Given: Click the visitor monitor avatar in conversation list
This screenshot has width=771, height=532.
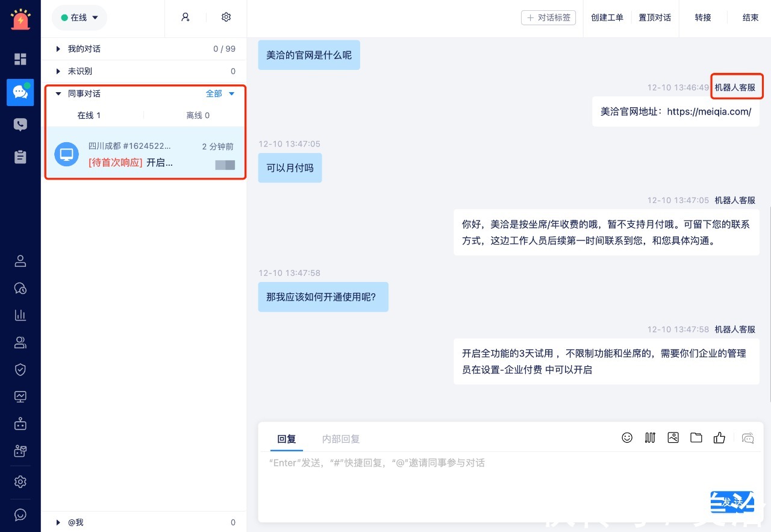Looking at the screenshot, I should click(x=66, y=154).
